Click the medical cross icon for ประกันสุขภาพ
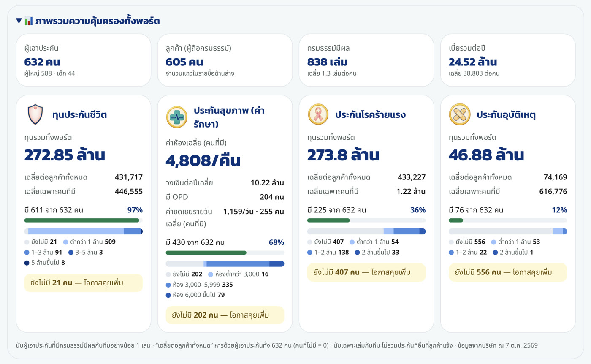 176,117
